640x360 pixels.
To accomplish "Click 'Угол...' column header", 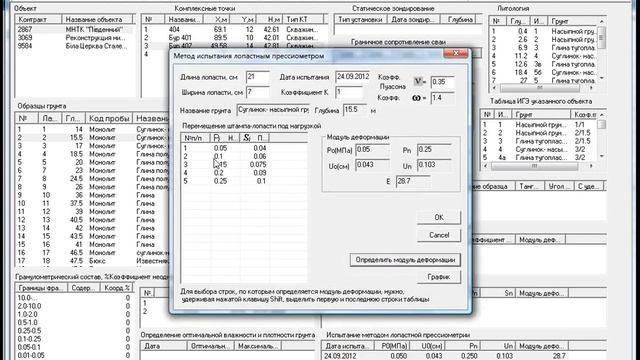I will point(559,186).
